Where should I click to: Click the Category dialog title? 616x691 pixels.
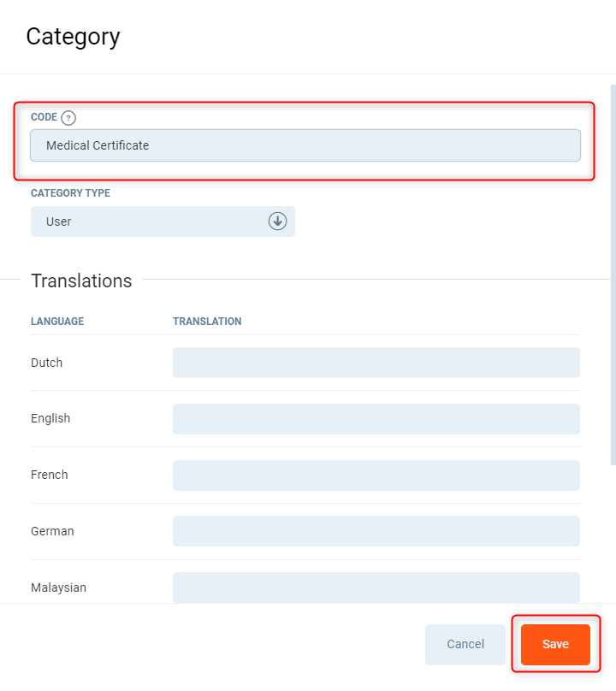coord(73,37)
